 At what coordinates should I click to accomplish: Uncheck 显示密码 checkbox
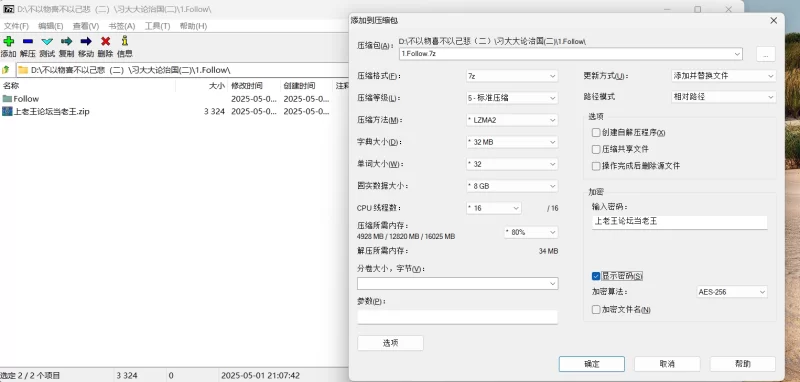(x=595, y=276)
